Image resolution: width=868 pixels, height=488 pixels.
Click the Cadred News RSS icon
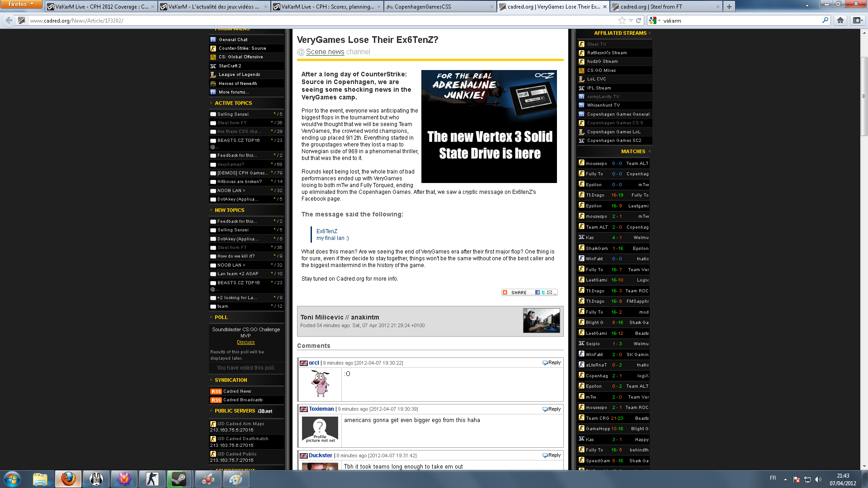pyautogui.click(x=216, y=391)
